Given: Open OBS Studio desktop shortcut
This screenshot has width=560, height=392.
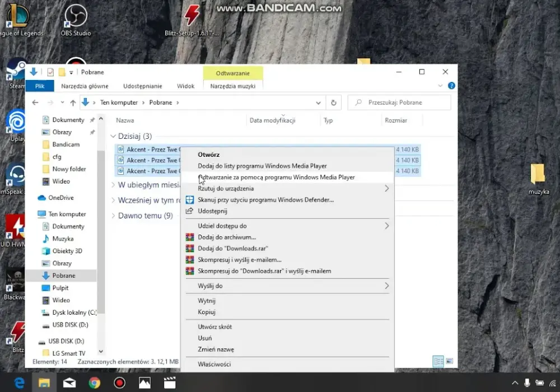Looking at the screenshot, I should [x=76, y=20].
